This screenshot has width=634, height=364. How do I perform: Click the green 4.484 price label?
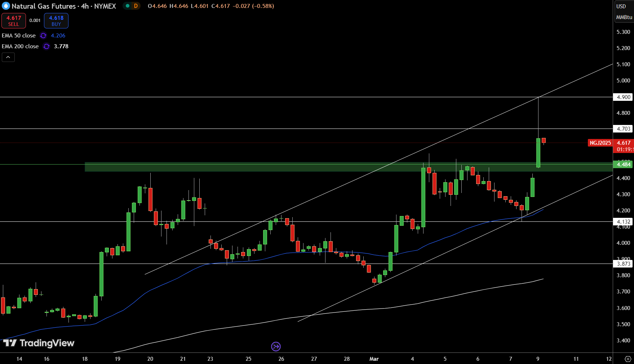(x=624, y=165)
